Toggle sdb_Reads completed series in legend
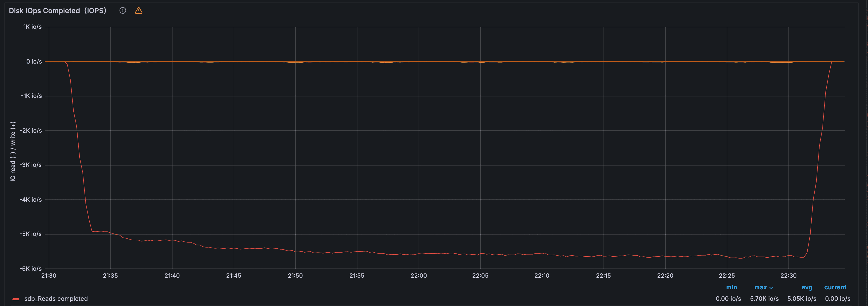 coord(56,299)
